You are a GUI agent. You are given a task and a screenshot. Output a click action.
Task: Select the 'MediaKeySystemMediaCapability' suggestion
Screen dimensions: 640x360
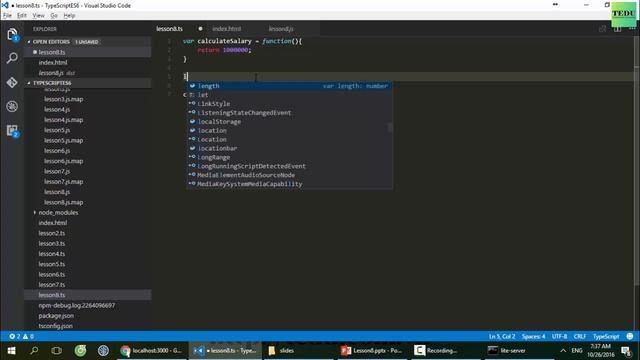coord(289,184)
